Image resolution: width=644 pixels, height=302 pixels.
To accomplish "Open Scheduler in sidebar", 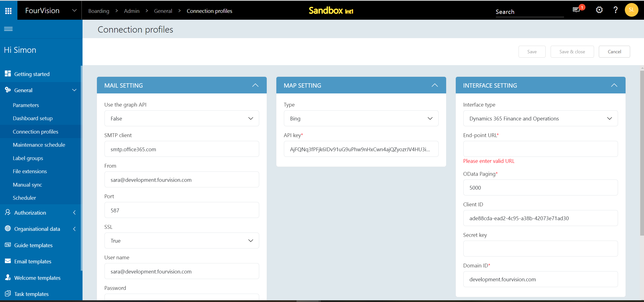I will 24,198.
